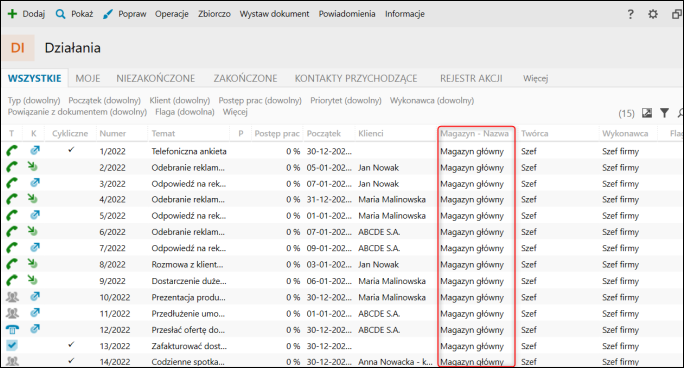Click the people icon in row 14/2022
This screenshot has width=684, height=368.
pos(12,361)
